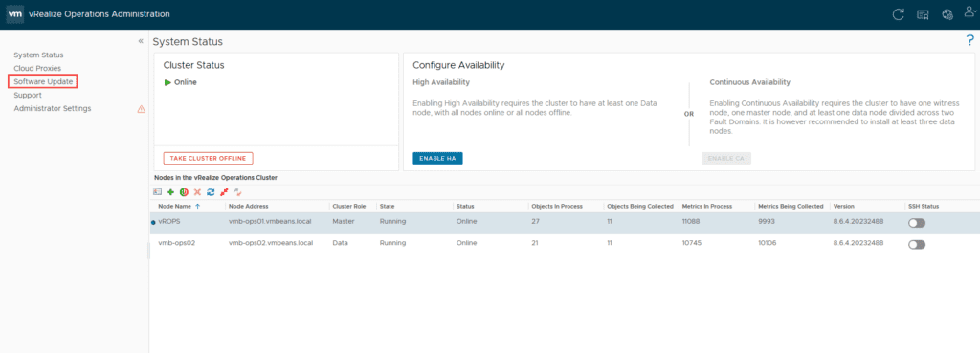The width and height of the screenshot is (980, 353).
Task: Toggle SSH status for the vROPS node
Action: coord(916,223)
